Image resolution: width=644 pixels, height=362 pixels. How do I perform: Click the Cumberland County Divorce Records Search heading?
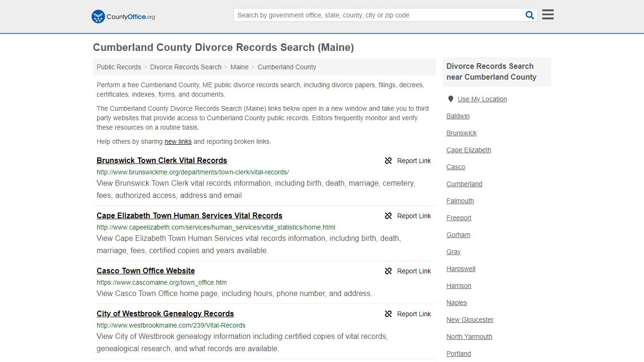tap(223, 48)
